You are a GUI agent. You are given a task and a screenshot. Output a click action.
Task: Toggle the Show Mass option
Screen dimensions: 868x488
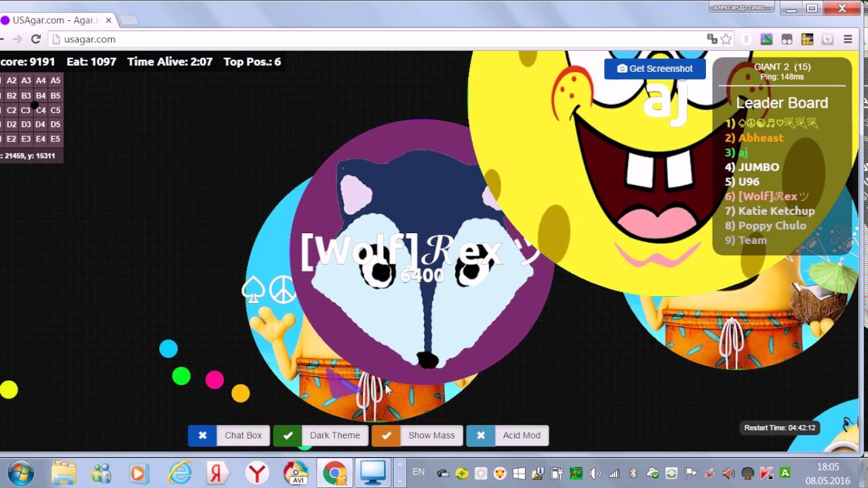coord(417,435)
